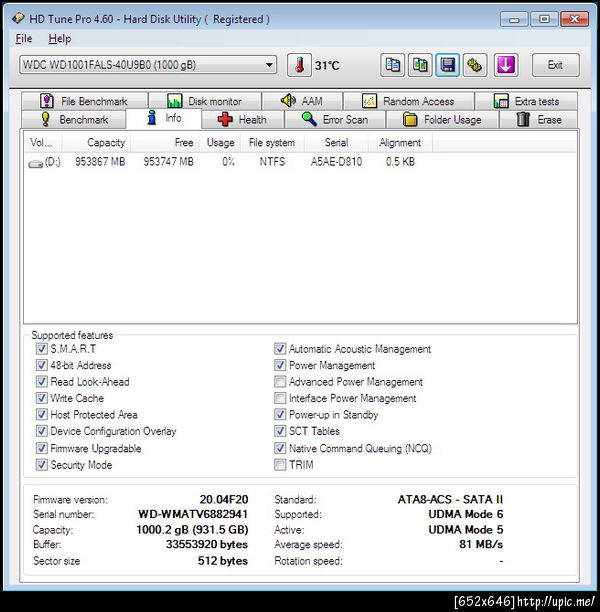Toggle the Native Command Queuing checkbox
This screenshot has width=600, height=612.
click(280, 448)
